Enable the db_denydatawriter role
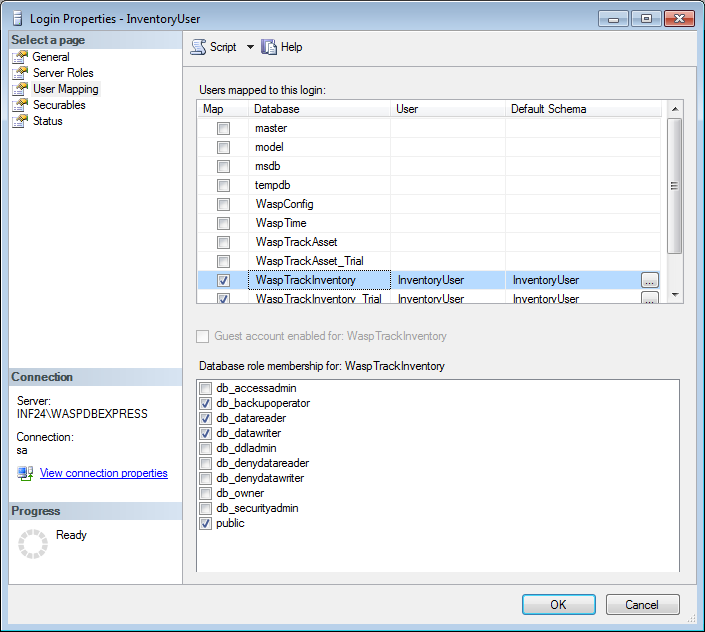Image resolution: width=705 pixels, height=632 pixels. (205, 478)
